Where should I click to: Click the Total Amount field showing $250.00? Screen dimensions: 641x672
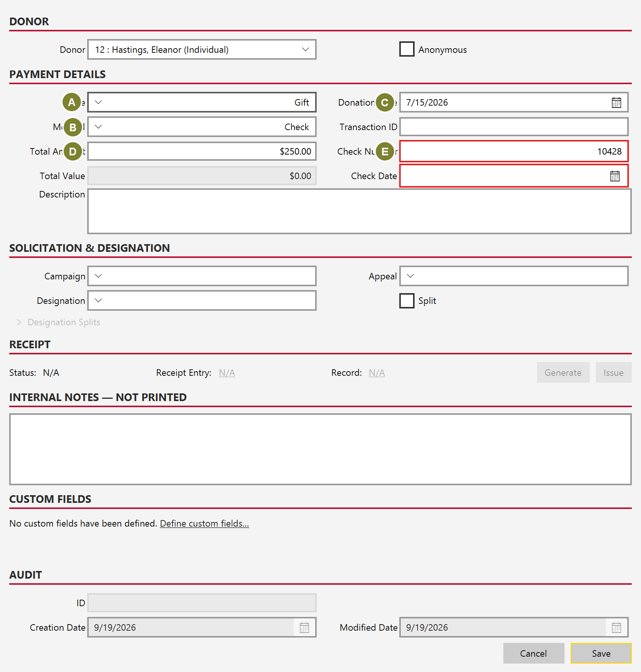pos(202,152)
